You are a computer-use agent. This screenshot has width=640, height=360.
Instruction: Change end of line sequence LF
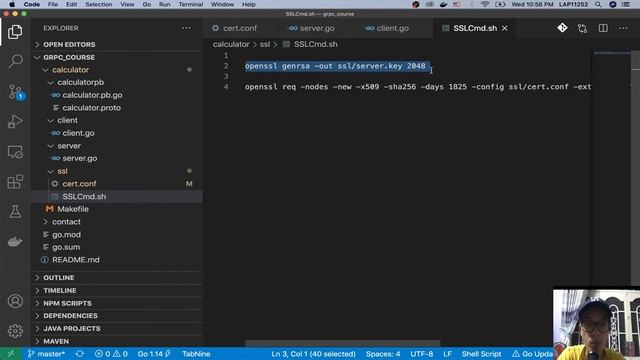[x=447, y=354]
